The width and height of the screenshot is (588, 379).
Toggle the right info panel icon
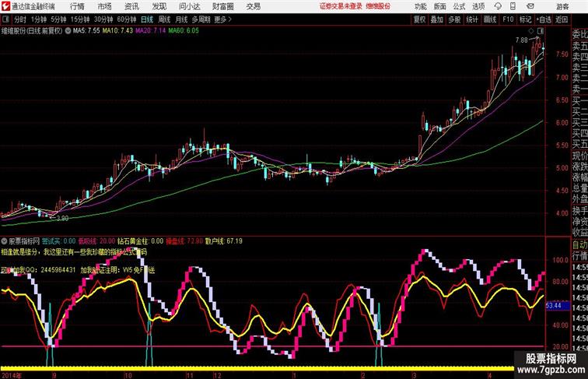[x=541, y=31]
